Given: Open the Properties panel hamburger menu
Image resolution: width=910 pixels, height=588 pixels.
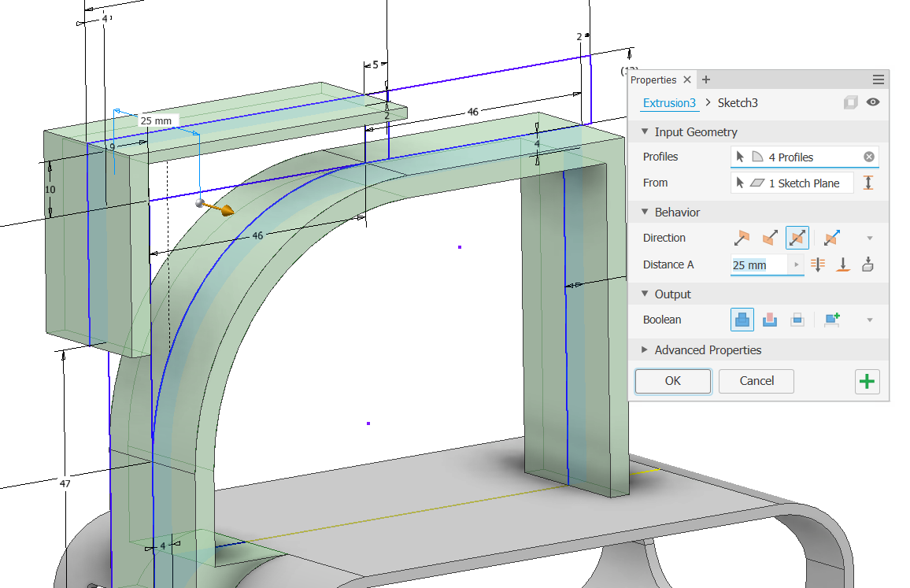Looking at the screenshot, I should [879, 80].
